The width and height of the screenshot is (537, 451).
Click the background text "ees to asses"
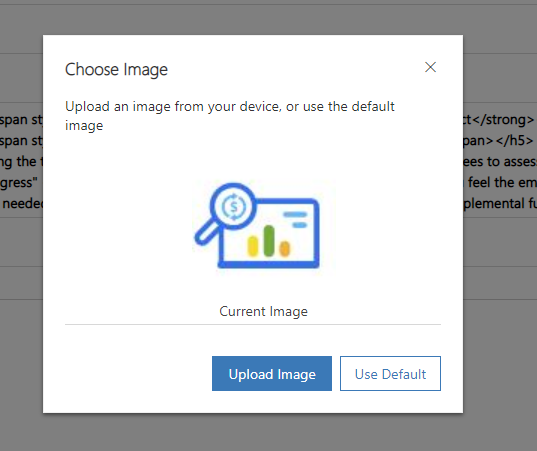coord(500,162)
